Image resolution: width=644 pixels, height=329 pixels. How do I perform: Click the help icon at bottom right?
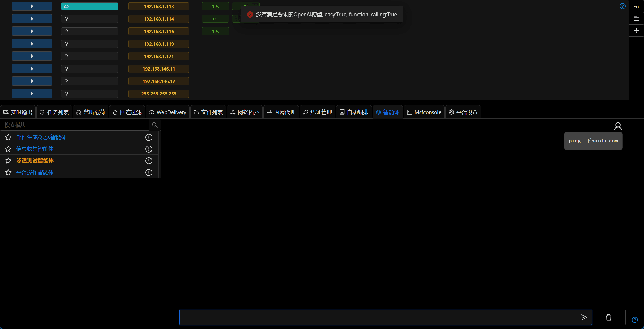635,320
